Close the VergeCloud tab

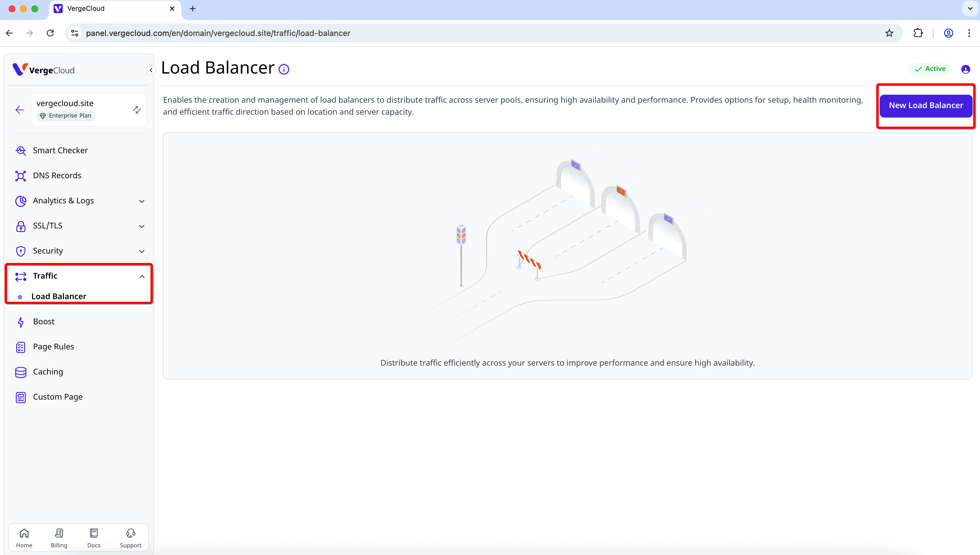tap(172, 8)
